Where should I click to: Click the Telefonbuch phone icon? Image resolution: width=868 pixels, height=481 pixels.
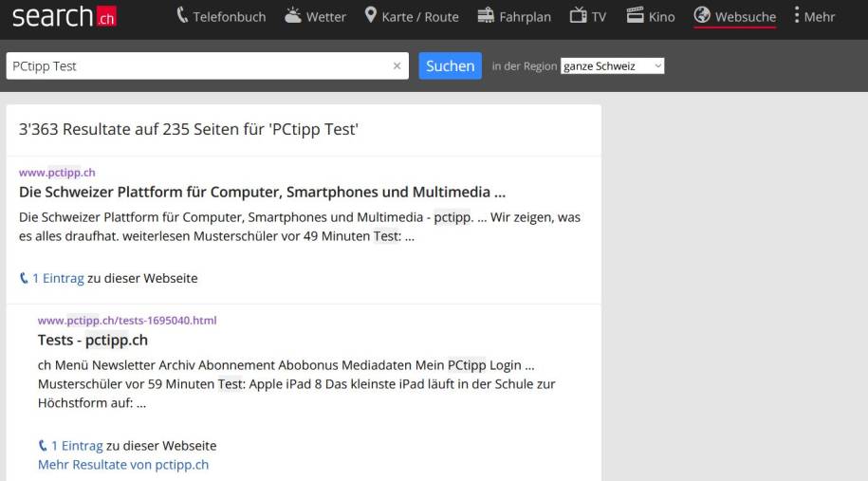(x=182, y=15)
